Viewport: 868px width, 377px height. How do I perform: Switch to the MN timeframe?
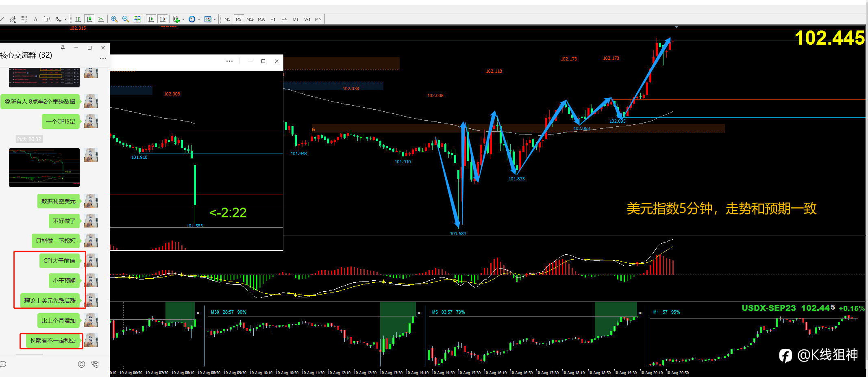pyautogui.click(x=318, y=19)
